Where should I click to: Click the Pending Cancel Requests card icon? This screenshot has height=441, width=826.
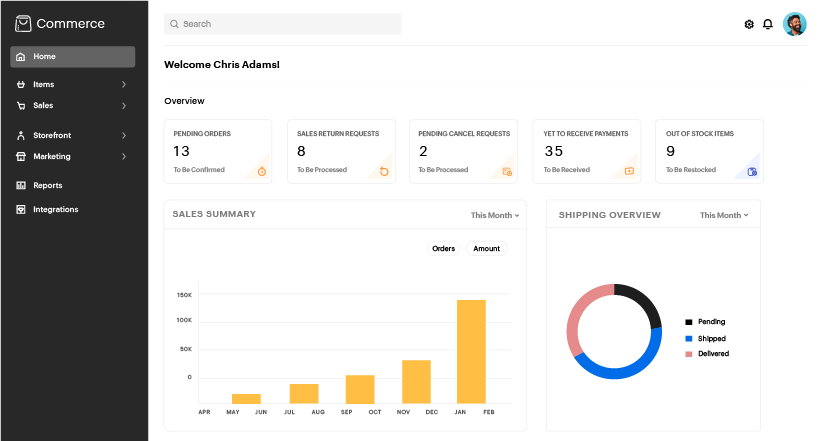coord(507,171)
